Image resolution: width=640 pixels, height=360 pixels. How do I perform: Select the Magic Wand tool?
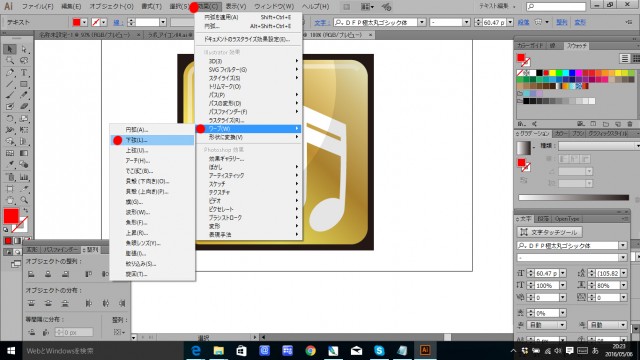10,61
